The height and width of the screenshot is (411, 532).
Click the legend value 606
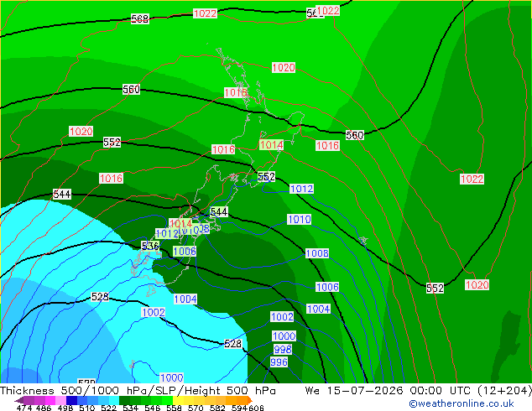pyautogui.click(x=256, y=408)
